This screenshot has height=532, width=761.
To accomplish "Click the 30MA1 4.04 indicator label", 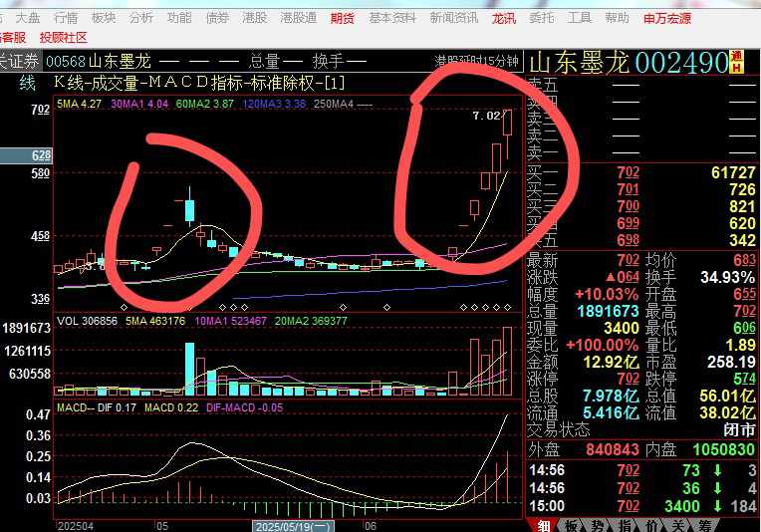I will click(139, 104).
